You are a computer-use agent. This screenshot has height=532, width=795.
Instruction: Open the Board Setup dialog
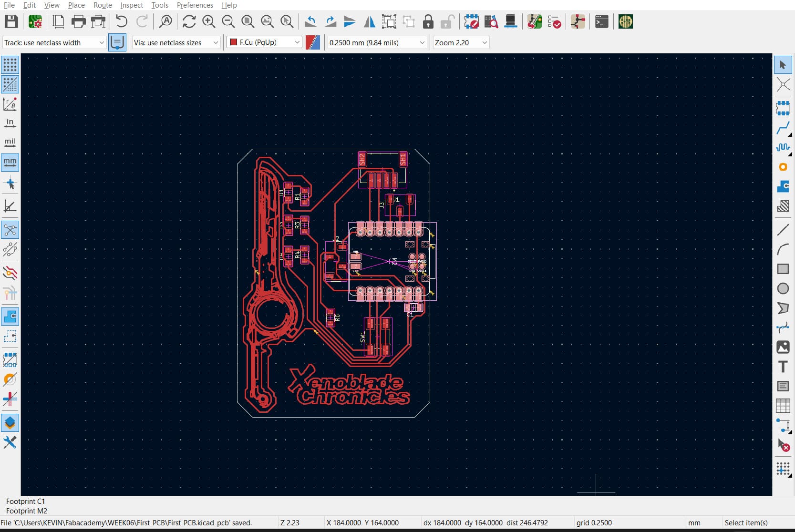35,21
